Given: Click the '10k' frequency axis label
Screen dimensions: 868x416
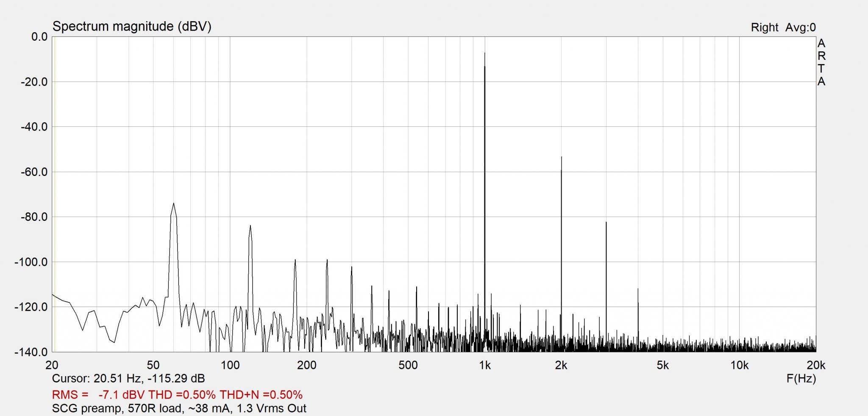Looking at the screenshot, I should 740,365.
